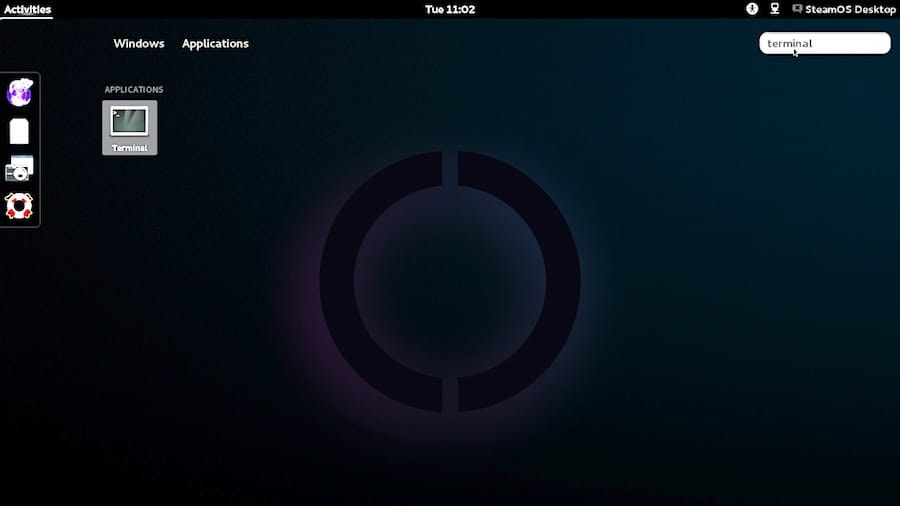Click the dark ring of wallpaper emblem

point(336,281)
